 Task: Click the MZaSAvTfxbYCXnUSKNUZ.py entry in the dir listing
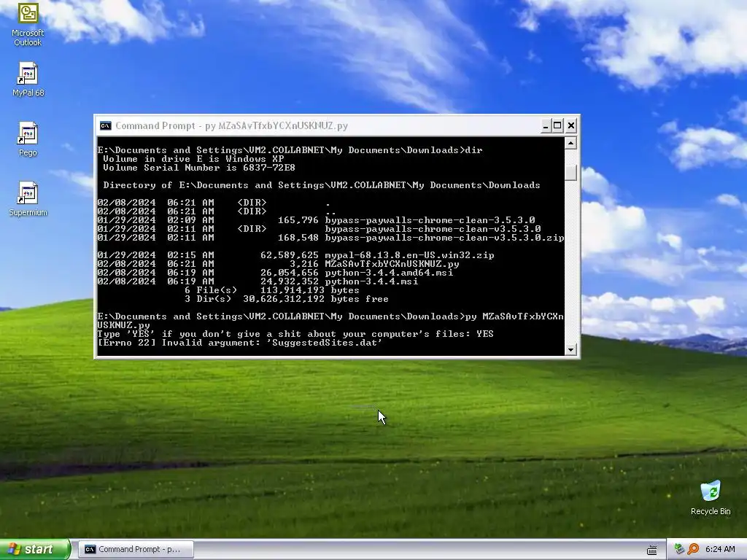392,264
